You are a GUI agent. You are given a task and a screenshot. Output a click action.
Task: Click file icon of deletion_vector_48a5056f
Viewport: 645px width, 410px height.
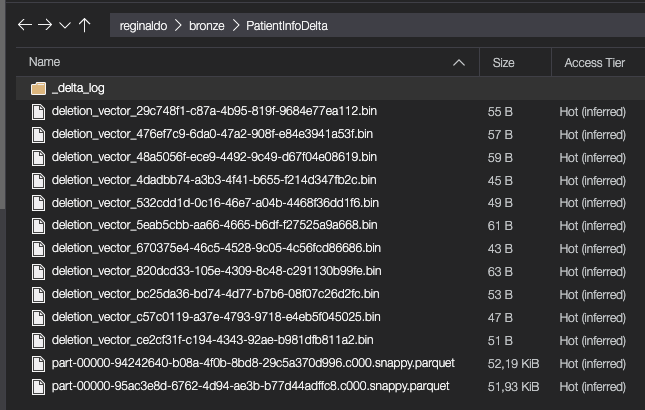pyautogui.click(x=39, y=158)
